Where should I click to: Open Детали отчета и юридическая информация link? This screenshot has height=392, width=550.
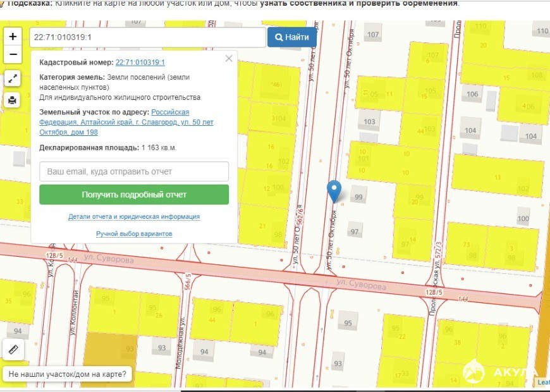[x=134, y=217]
